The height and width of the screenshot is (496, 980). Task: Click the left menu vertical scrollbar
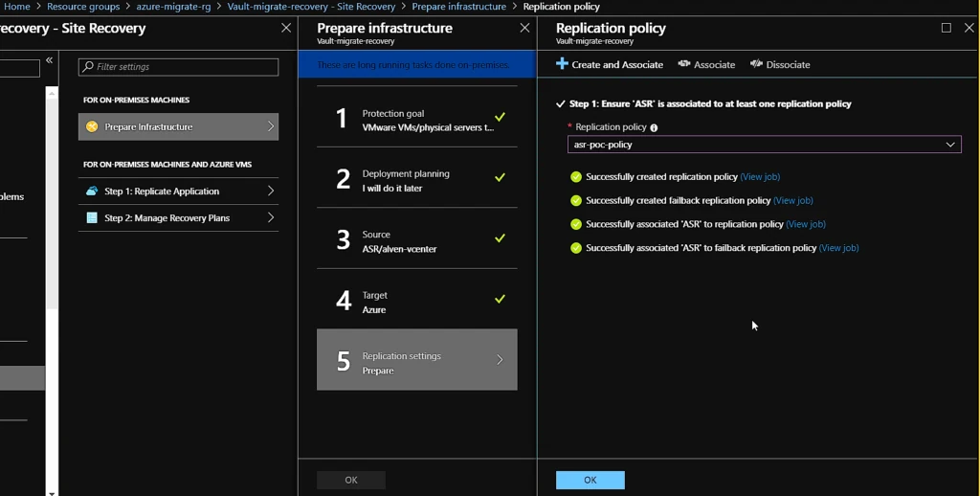pos(52,203)
